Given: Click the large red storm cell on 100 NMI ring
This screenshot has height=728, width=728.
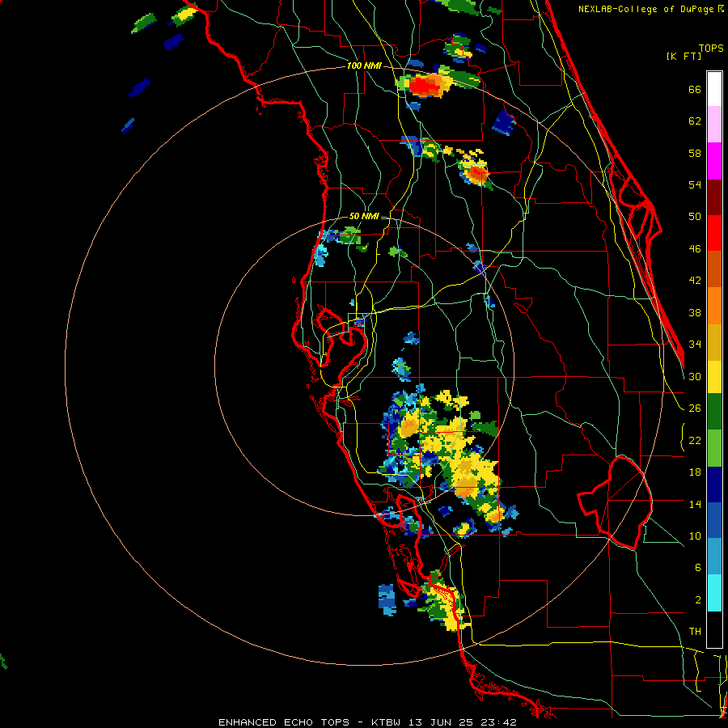Looking at the screenshot, I should click(426, 86).
